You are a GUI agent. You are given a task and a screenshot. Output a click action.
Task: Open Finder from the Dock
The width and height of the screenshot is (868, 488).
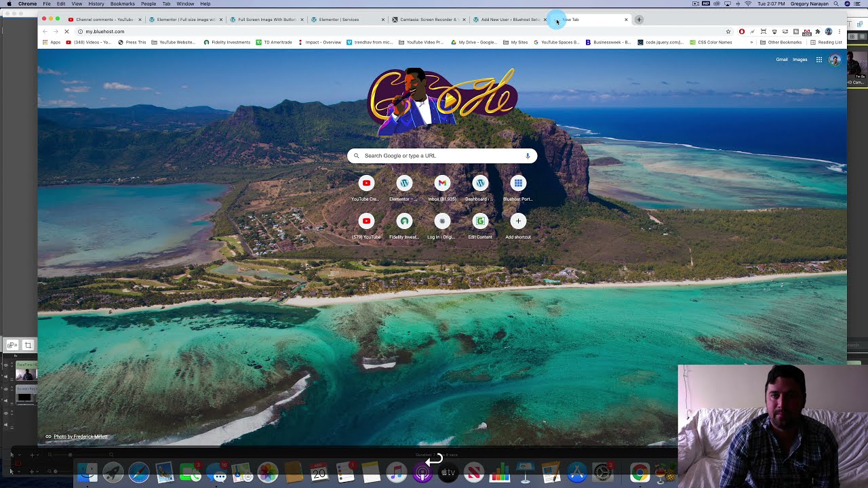[87, 472]
